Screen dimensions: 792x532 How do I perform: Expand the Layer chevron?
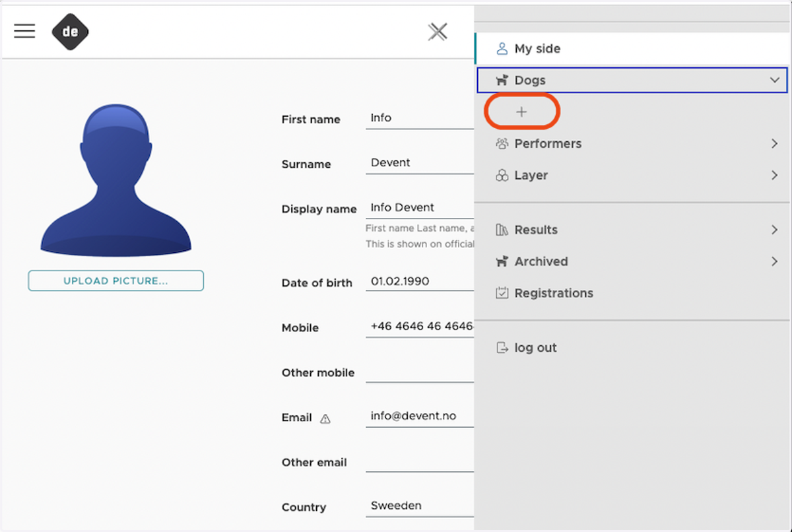click(775, 176)
